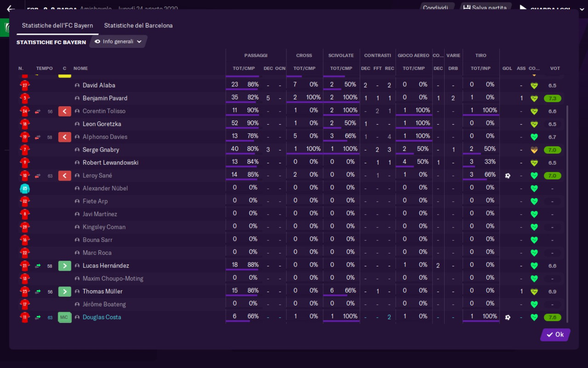Screen dimensions: 588x368
Task: Click the vertical scrollbar of the stats table
Action: pyautogui.click(x=567, y=214)
